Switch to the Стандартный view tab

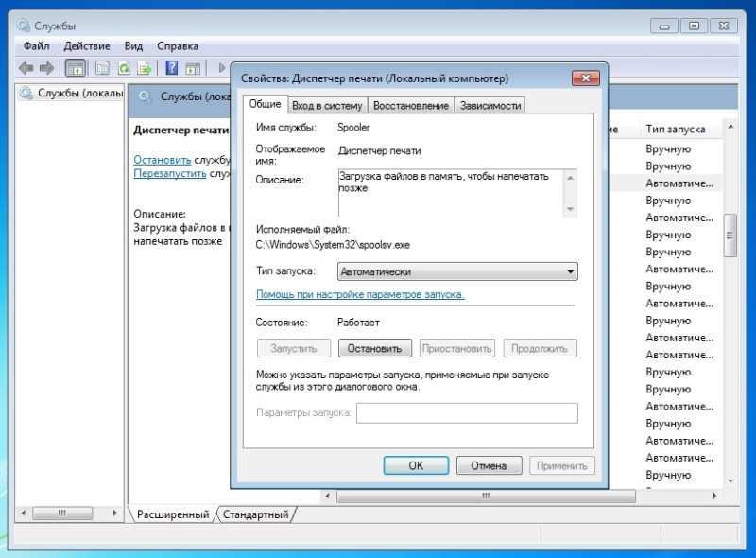tap(255, 514)
